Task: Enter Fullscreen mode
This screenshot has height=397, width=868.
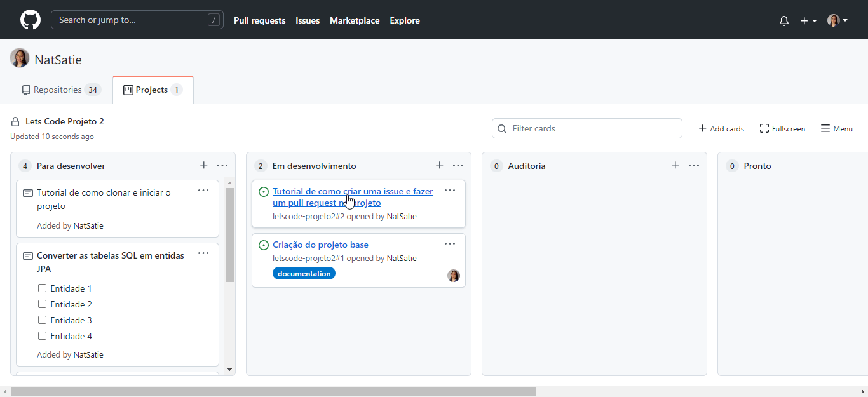Action: pos(782,128)
